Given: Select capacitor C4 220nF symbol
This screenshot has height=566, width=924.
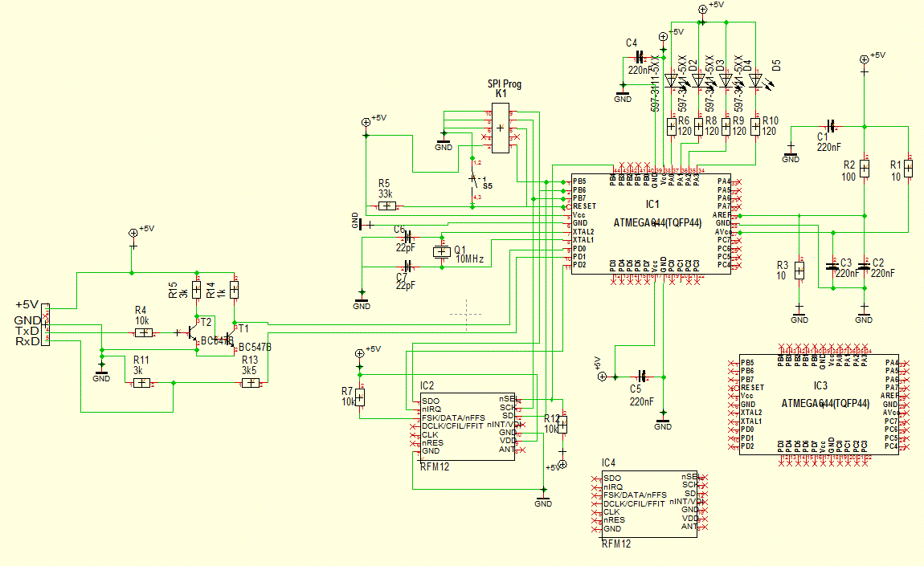Looking at the screenshot, I should pyautogui.click(x=640, y=58).
